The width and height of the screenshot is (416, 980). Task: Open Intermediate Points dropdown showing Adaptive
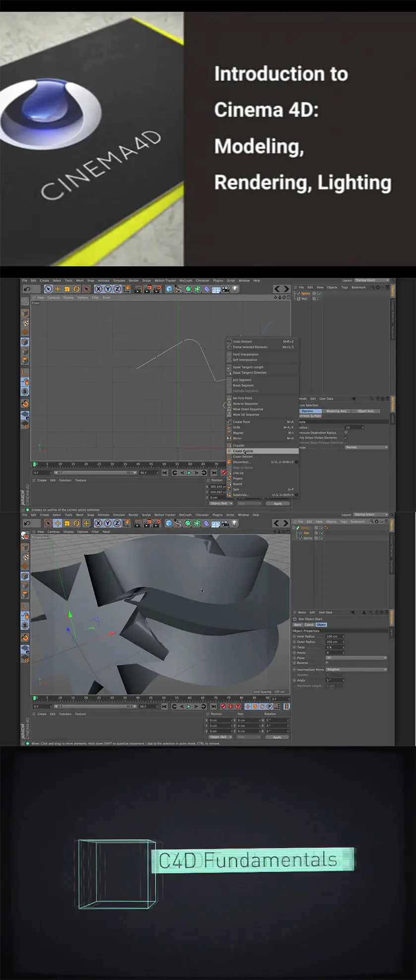(356, 670)
